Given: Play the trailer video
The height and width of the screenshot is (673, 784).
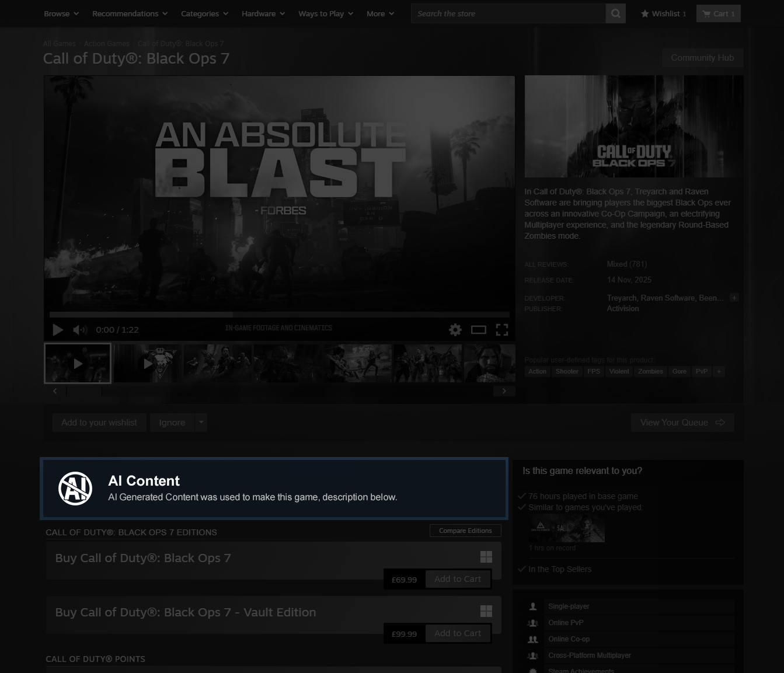Looking at the screenshot, I should (58, 330).
